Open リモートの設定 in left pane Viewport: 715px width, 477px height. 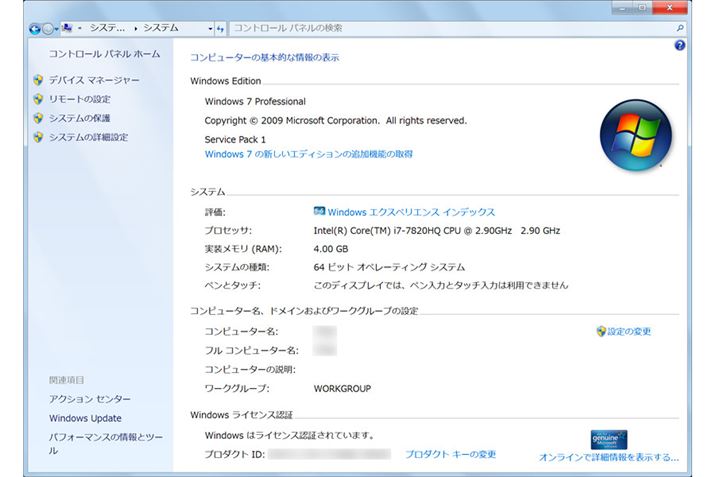[x=80, y=99]
